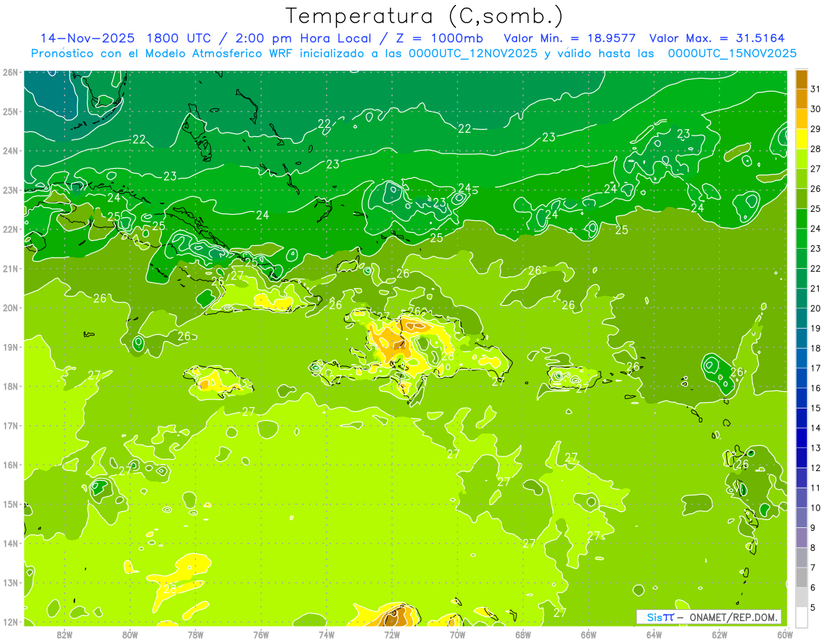Viewport: 834px width, 644px height.
Task: Click the "60W" longitude axis label
Action: 785,634
